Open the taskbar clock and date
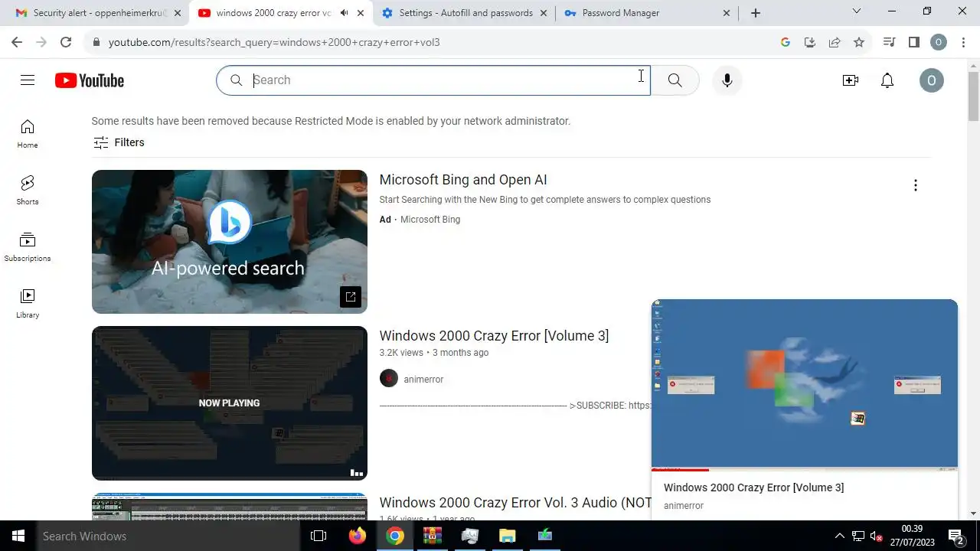The height and width of the screenshot is (551, 980). 912,536
